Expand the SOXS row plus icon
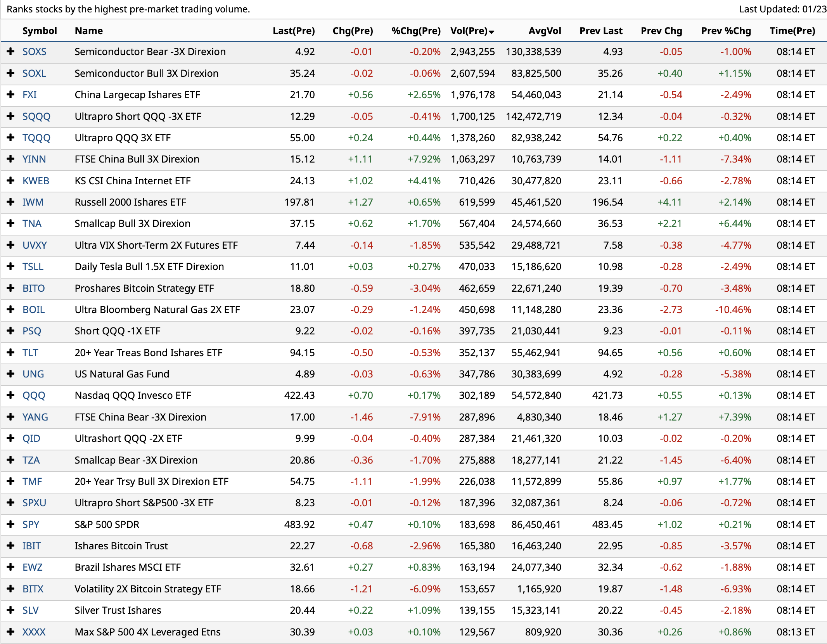Image resolution: width=827 pixels, height=644 pixels. (10, 52)
